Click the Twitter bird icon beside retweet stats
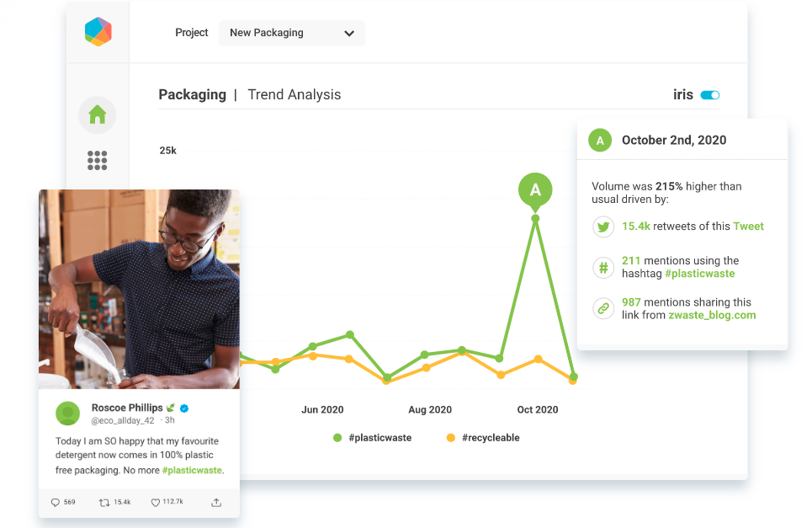This screenshot has height=528, width=812. 602,226
